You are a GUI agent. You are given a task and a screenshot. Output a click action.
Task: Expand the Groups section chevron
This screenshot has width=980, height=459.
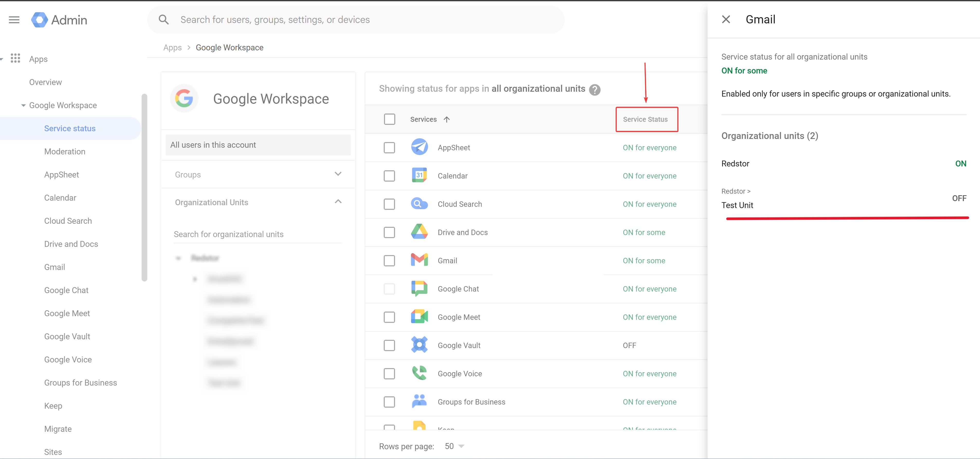pyautogui.click(x=338, y=174)
